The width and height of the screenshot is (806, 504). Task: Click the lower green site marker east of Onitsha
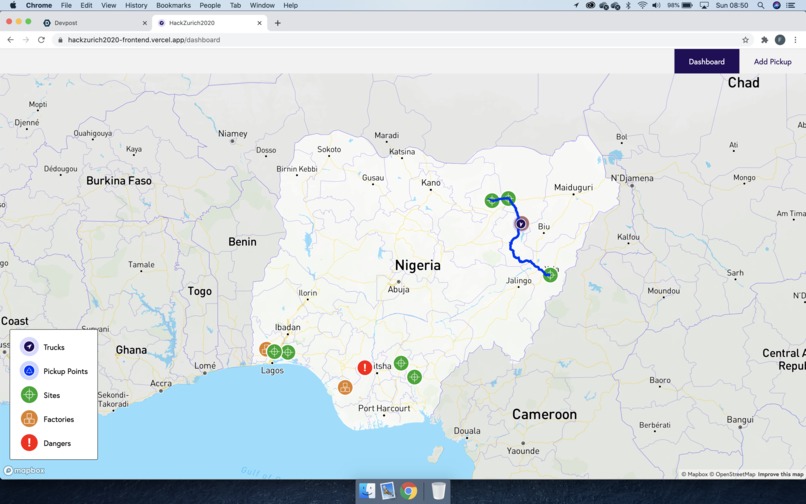coord(414,377)
